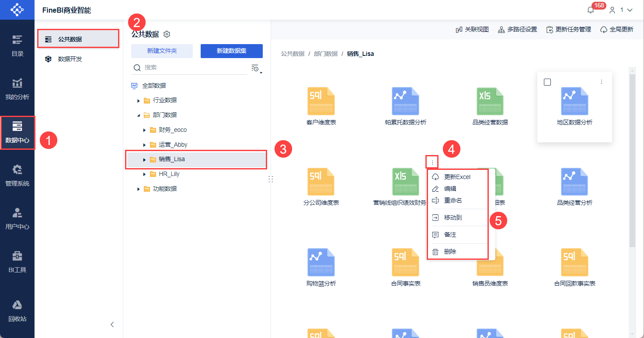This screenshot has height=338, width=644.
Task: Click 部门数据 in the breadcrumb
Action: tap(326, 54)
